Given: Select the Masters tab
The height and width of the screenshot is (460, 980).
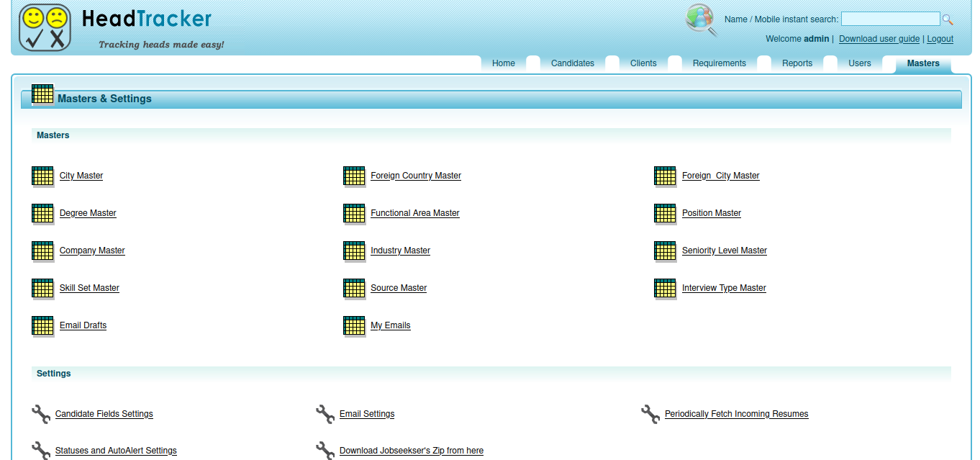Looking at the screenshot, I should click(923, 63).
